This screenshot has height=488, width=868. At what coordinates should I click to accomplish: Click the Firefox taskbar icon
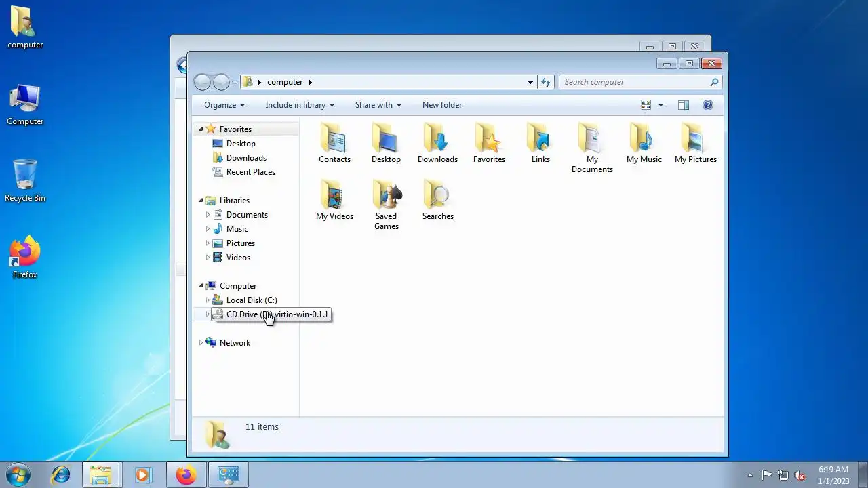coord(186,475)
